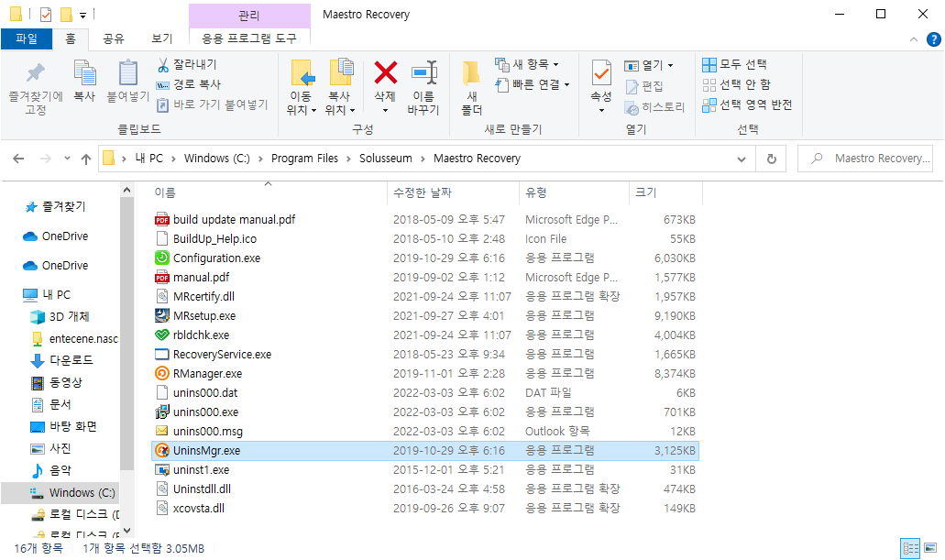
Task: Click Solusseum in the address path
Action: click(x=386, y=159)
